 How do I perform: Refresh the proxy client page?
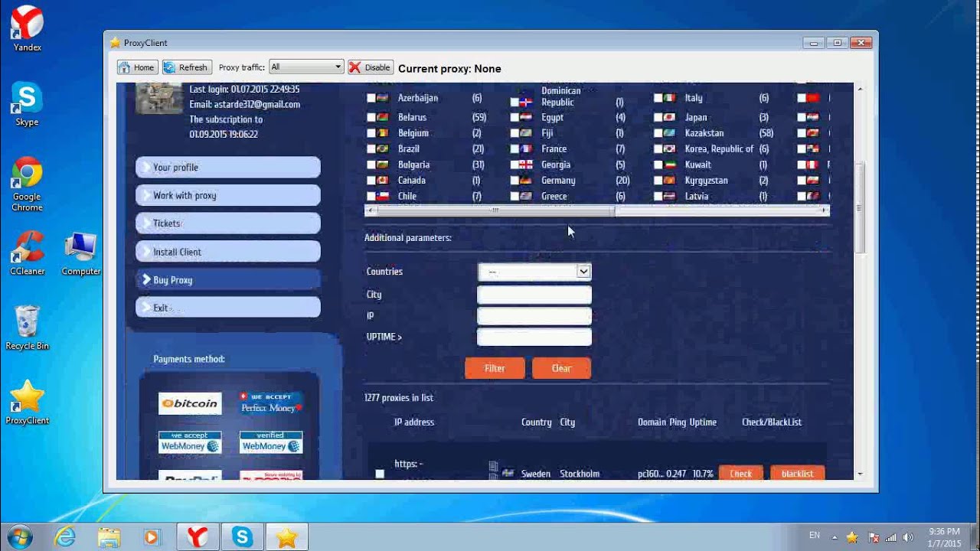tap(186, 67)
